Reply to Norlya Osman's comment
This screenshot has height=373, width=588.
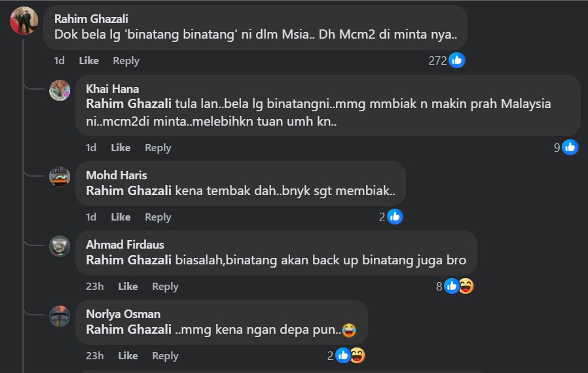click(165, 355)
